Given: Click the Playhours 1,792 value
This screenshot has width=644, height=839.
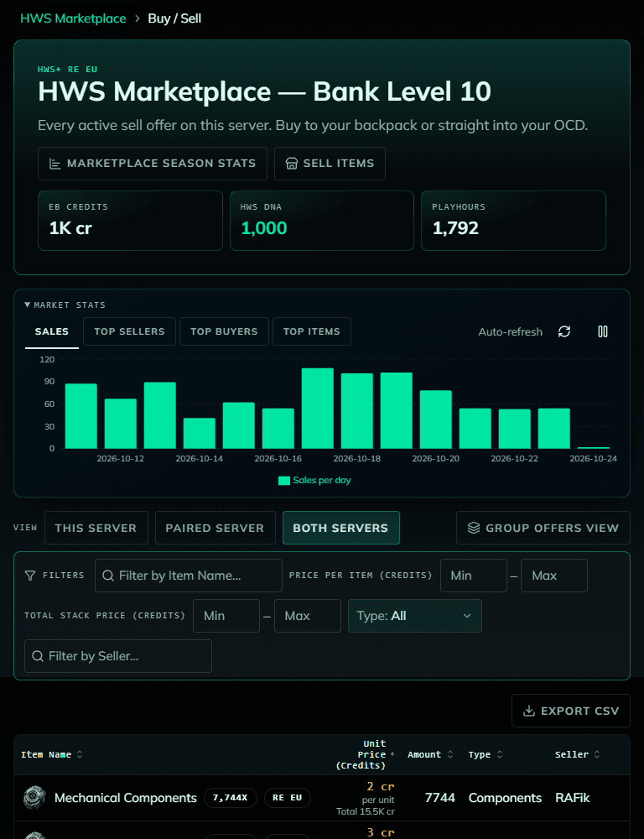Looking at the screenshot, I should pyautogui.click(x=455, y=228).
